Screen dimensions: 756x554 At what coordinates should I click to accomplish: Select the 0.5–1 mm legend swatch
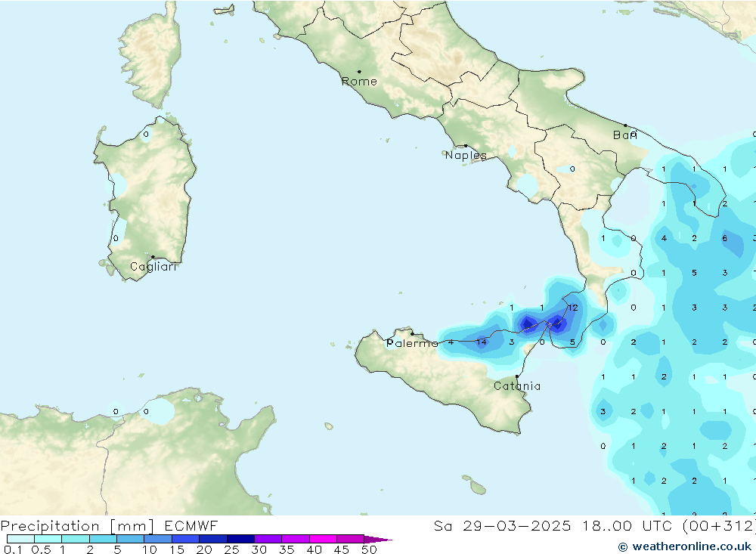pyautogui.click(x=48, y=539)
